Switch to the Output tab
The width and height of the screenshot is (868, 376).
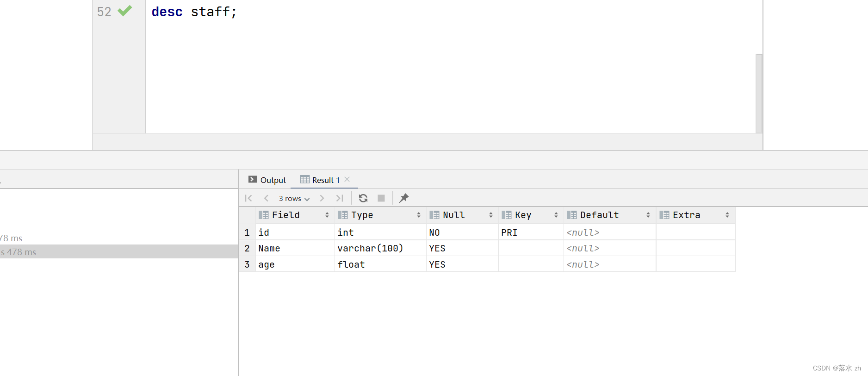267,180
